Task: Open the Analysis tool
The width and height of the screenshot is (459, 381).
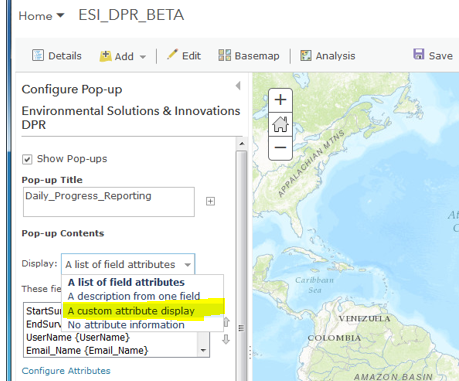Action: [328, 56]
